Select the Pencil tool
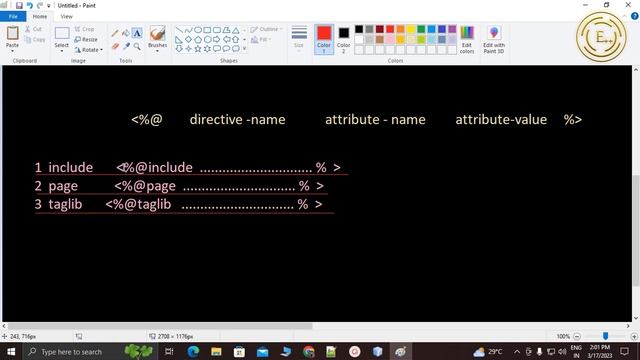 pyautogui.click(x=115, y=33)
